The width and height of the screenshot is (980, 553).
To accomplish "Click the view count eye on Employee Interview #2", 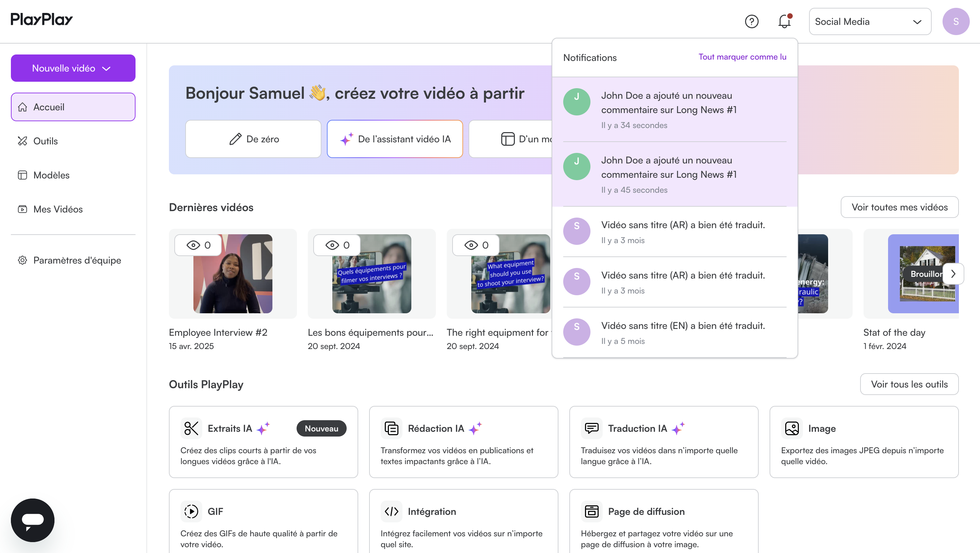I will pyautogui.click(x=193, y=245).
